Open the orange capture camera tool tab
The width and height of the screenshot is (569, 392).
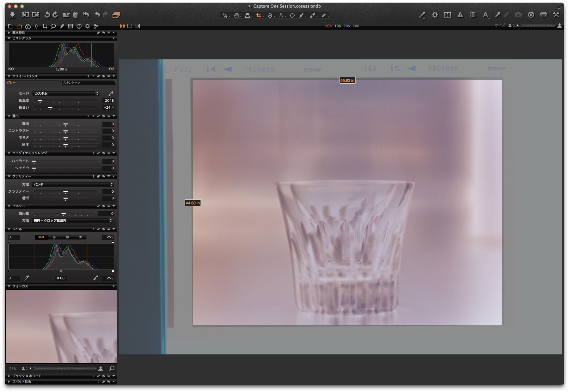click(x=19, y=26)
